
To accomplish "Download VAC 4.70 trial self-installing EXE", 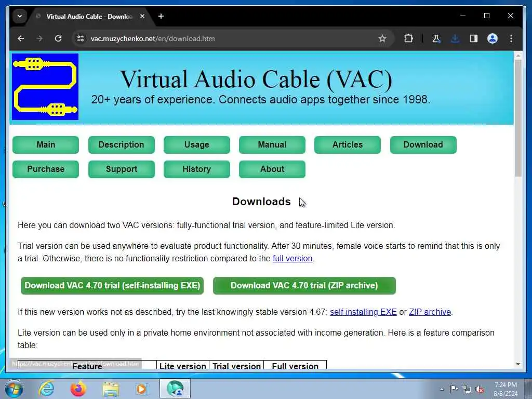I will coord(112,286).
